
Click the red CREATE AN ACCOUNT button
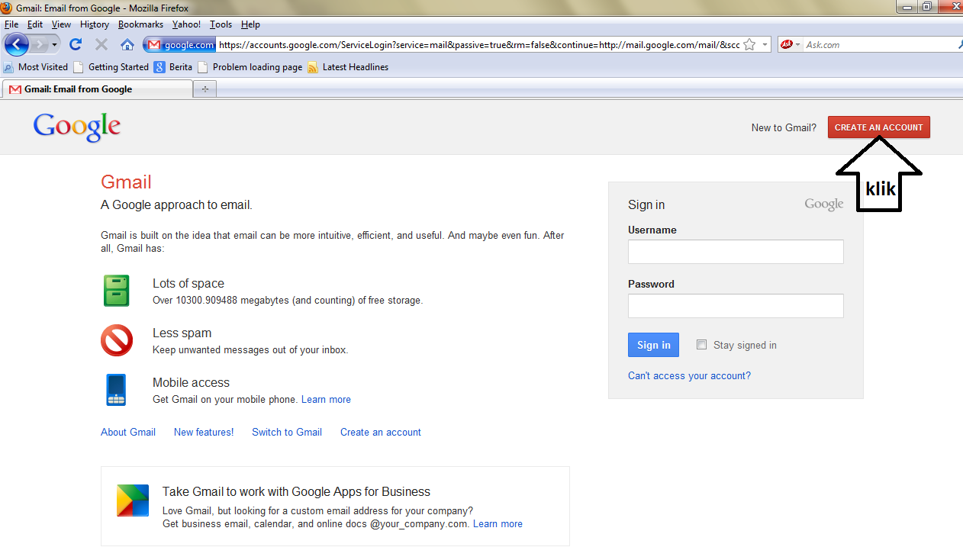(x=878, y=127)
